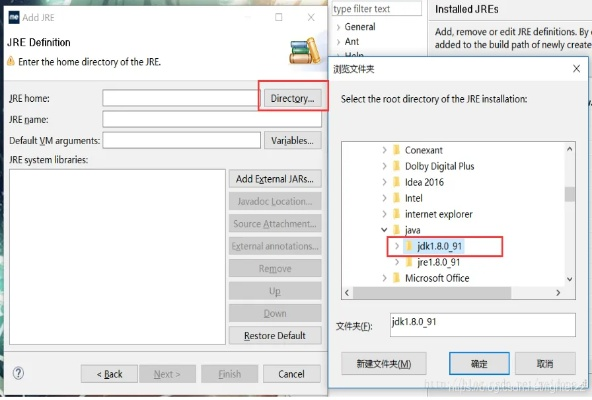Cancel the Add JRE dialog
Image resolution: width=592 pixels, height=400 pixels.
coord(291,374)
